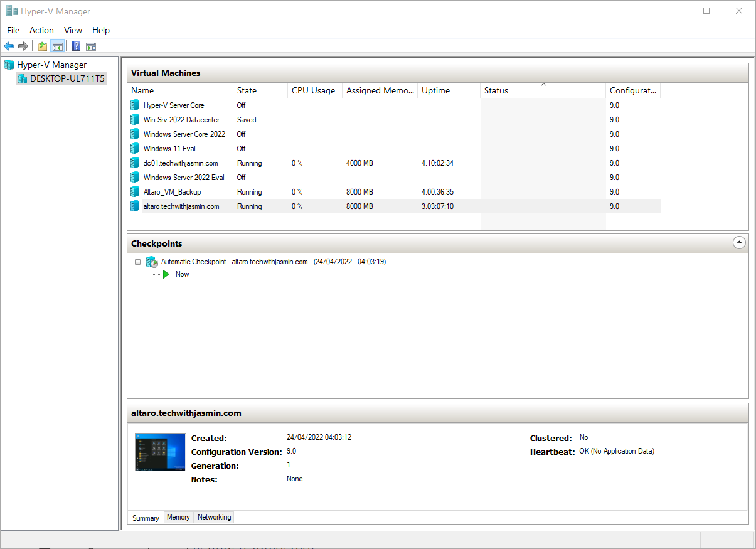756x549 pixels.
Task: Open the Help toolbar icon
Action: click(76, 46)
